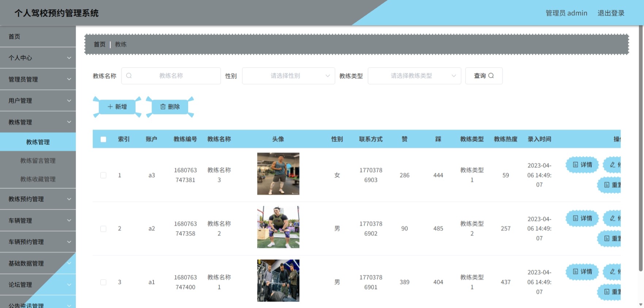The width and height of the screenshot is (644, 308).
Task: Open the 请选择性别 dropdown
Action: (289, 76)
